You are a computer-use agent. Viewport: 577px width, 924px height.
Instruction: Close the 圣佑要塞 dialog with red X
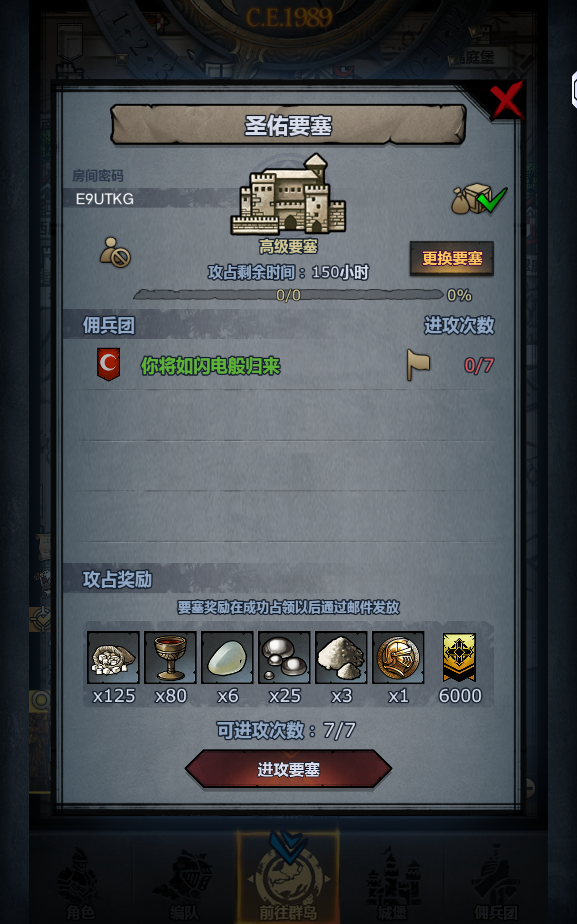pyautogui.click(x=506, y=100)
